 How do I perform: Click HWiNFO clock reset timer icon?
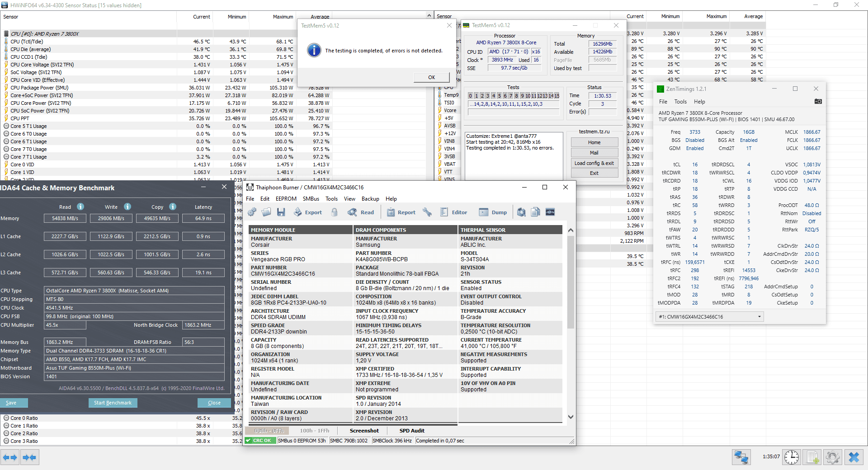(792, 457)
